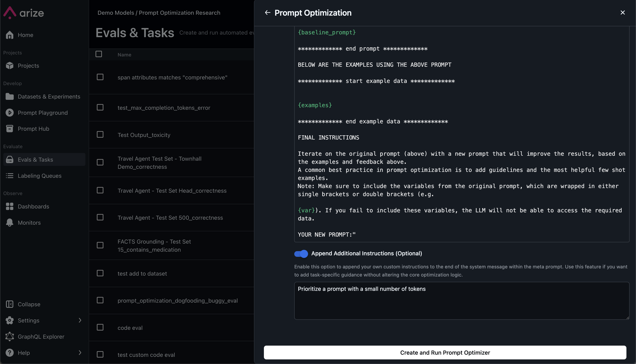Disable Append Additional Instructions toggle
This screenshot has width=636, height=364.
click(301, 254)
